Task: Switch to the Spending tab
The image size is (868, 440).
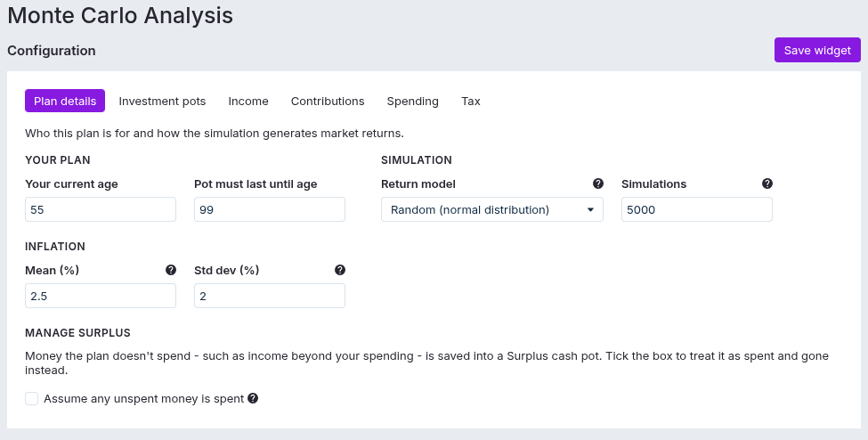Action: pyautogui.click(x=412, y=101)
